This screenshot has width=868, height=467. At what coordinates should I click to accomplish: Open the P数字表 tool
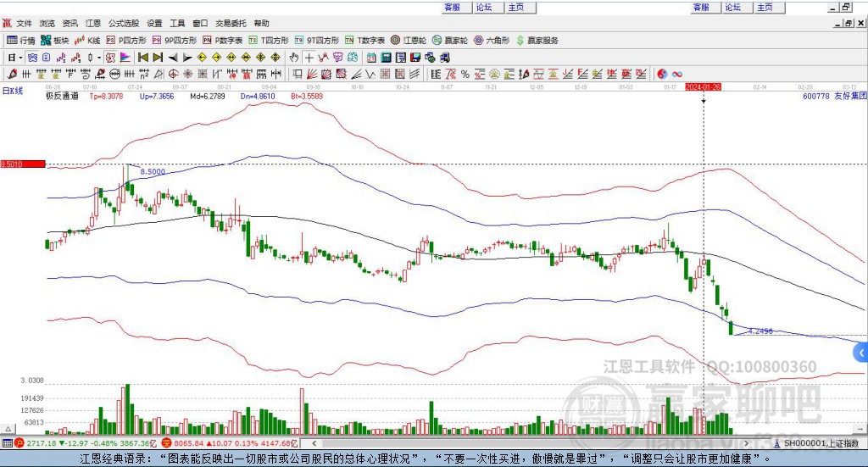[x=223, y=41]
